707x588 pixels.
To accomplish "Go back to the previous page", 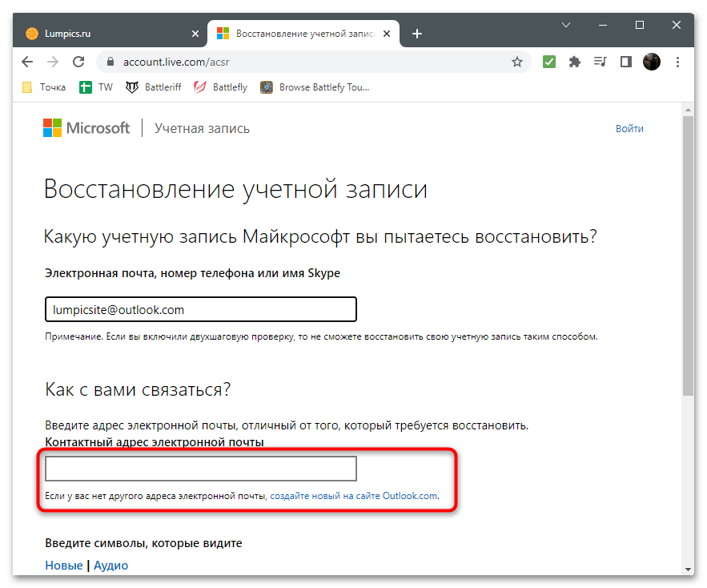I will tap(27, 62).
